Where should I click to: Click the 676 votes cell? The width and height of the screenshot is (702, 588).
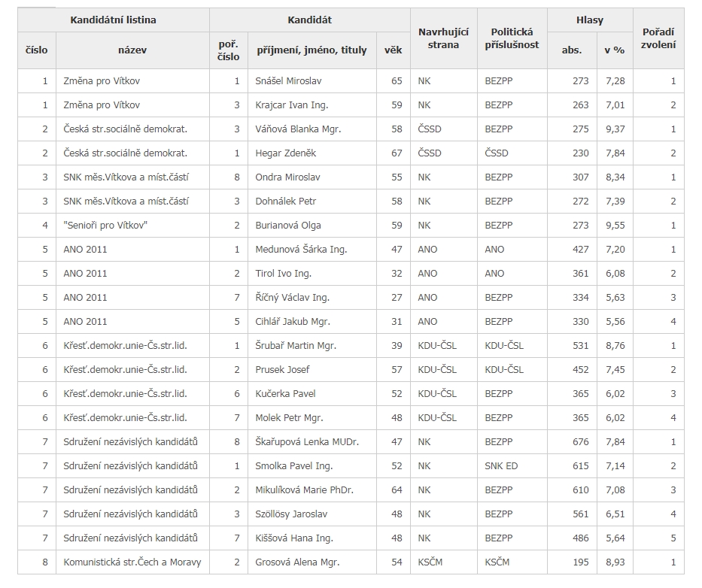580,442
